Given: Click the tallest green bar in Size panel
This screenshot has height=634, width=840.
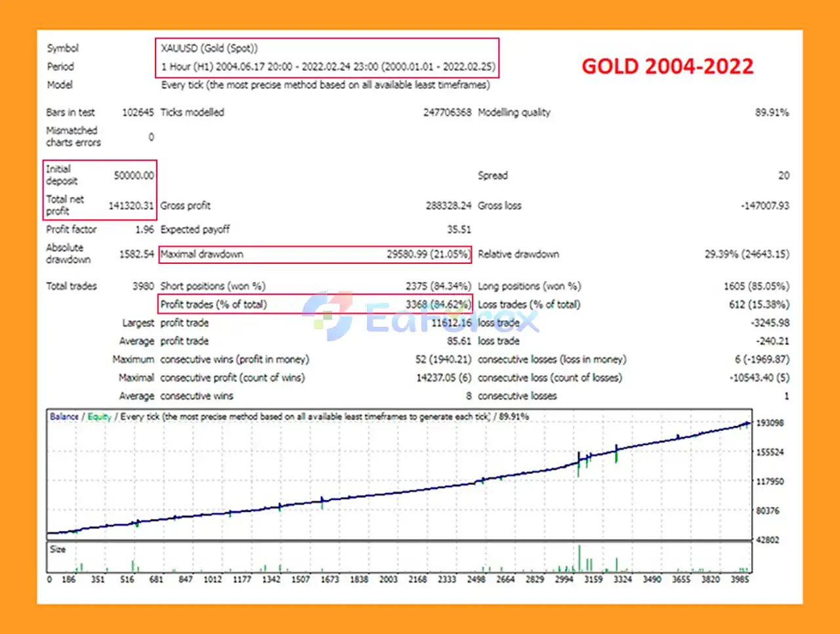Looking at the screenshot, I should pos(579,559).
